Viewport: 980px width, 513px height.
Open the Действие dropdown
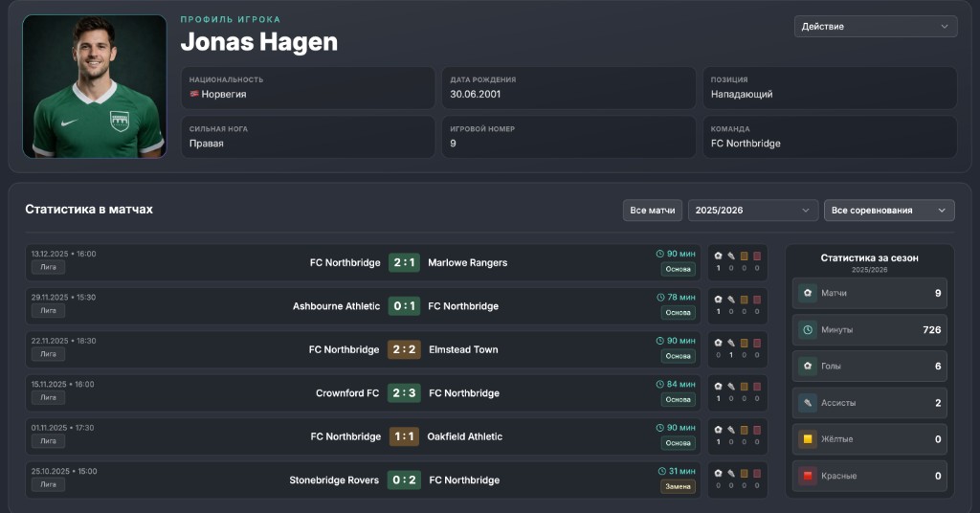[875, 26]
